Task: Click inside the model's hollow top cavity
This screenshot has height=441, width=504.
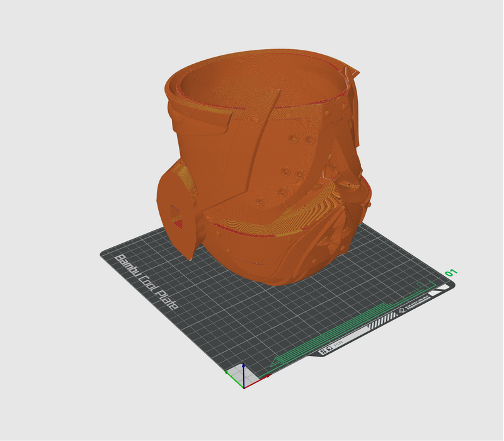Action: (x=252, y=82)
